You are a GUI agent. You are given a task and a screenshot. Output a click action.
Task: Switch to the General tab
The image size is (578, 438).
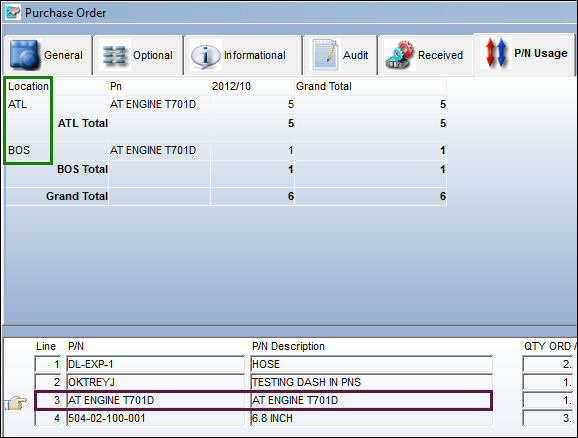[47, 55]
